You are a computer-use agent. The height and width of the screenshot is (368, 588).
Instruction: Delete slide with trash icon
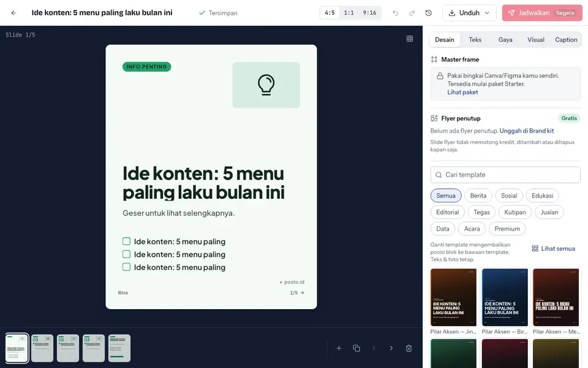(409, 348)
